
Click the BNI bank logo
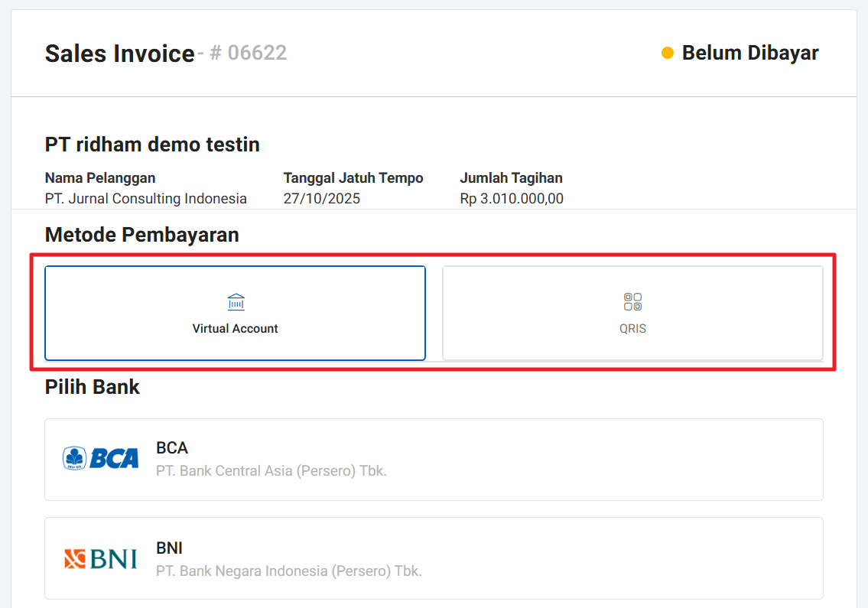point(101,559)
